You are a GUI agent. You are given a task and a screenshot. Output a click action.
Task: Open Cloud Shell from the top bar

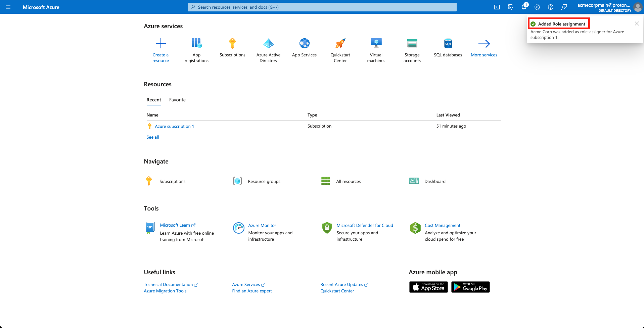coord(497,7)
